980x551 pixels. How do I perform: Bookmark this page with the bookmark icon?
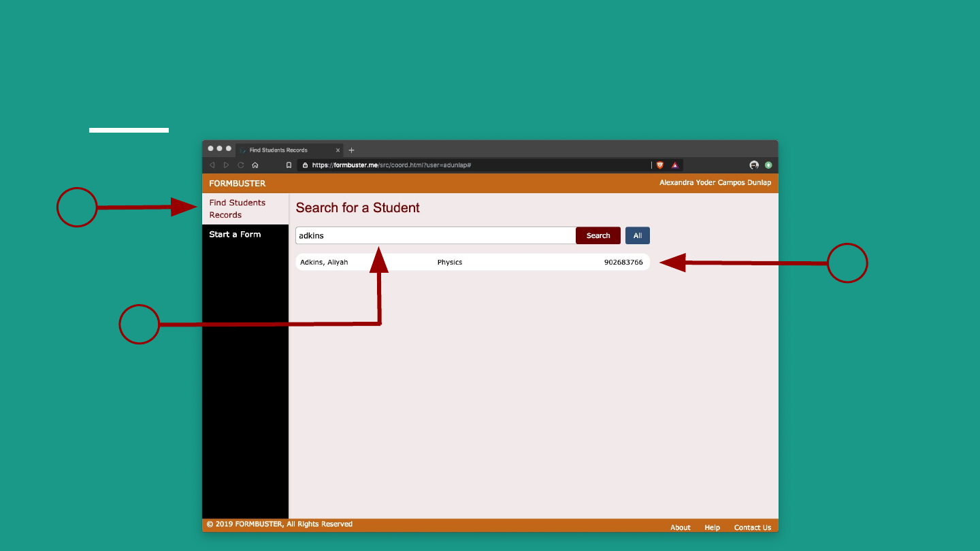(289, 165)
